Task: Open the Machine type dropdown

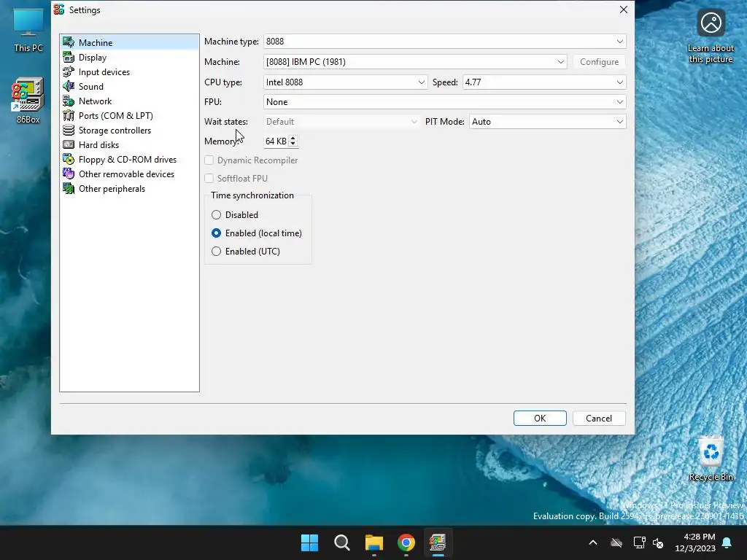Action: coord(444,42)
